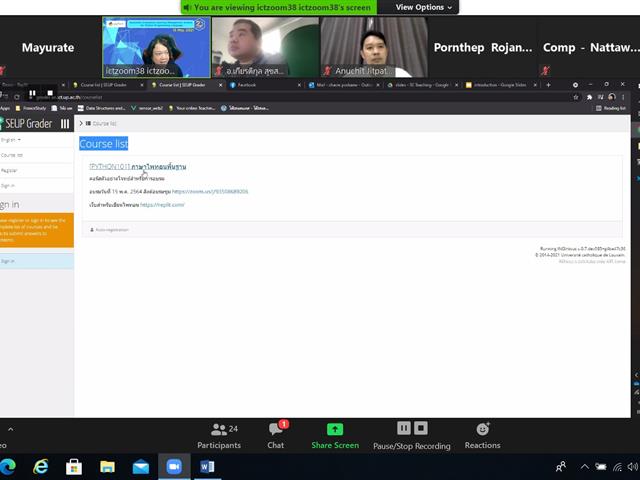
Task: Select Anuchit Jitpat video thumbnail
Action: point(374,47)
